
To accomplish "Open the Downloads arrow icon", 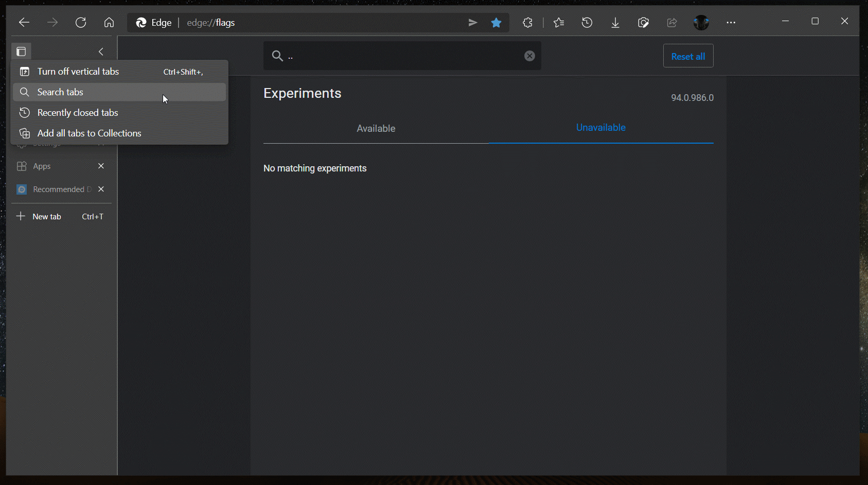I will [615, 23].
